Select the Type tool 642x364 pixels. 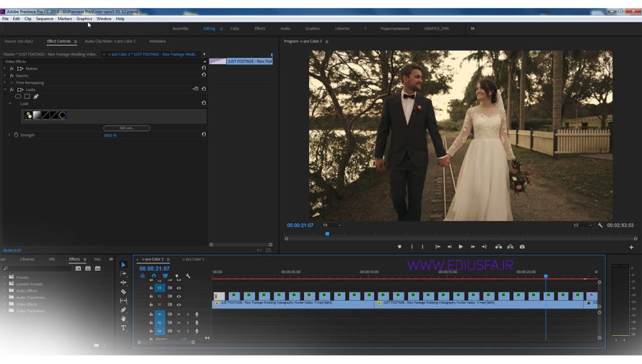(124, 328)
